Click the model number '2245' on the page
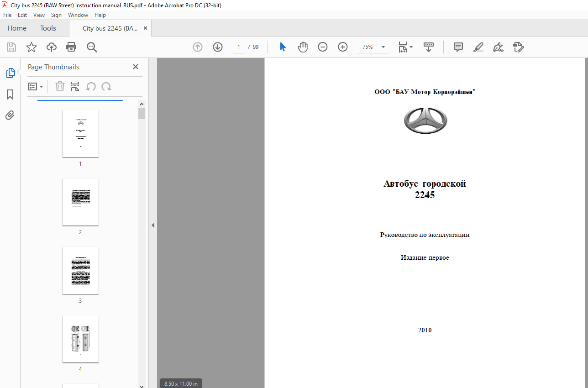The width and height of the screenshot is (588, 388). pyautogui.click(x=425, y=195)
